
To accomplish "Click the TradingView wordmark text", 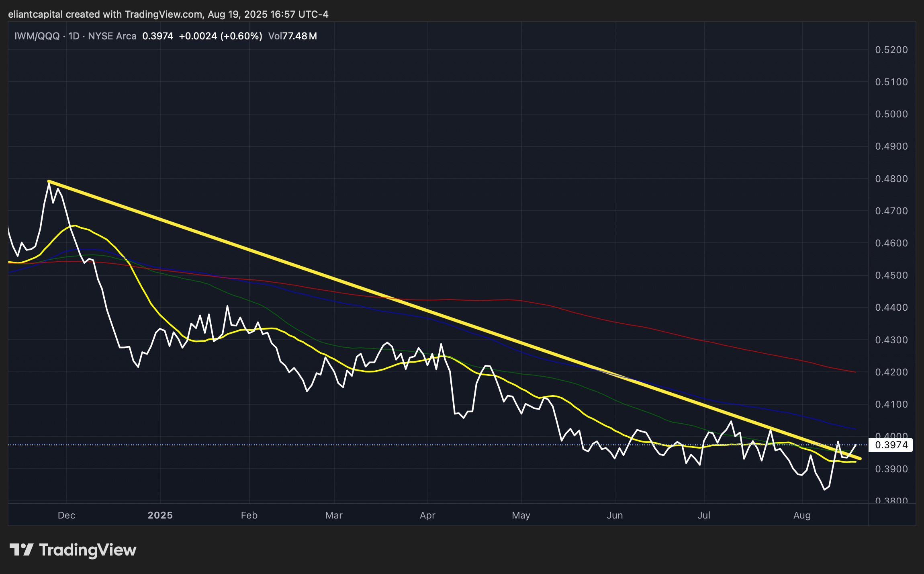I will (x=88, y=550).
